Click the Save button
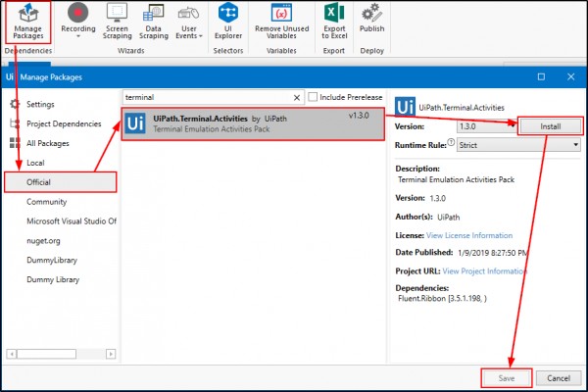This screenshot has height=392, width=588. pos(507,378)
